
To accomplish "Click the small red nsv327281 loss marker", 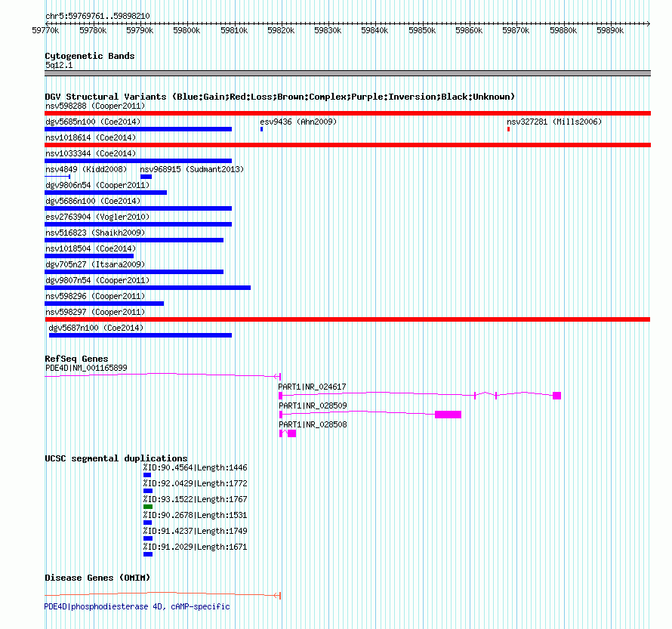I will [x=508, y=129].
